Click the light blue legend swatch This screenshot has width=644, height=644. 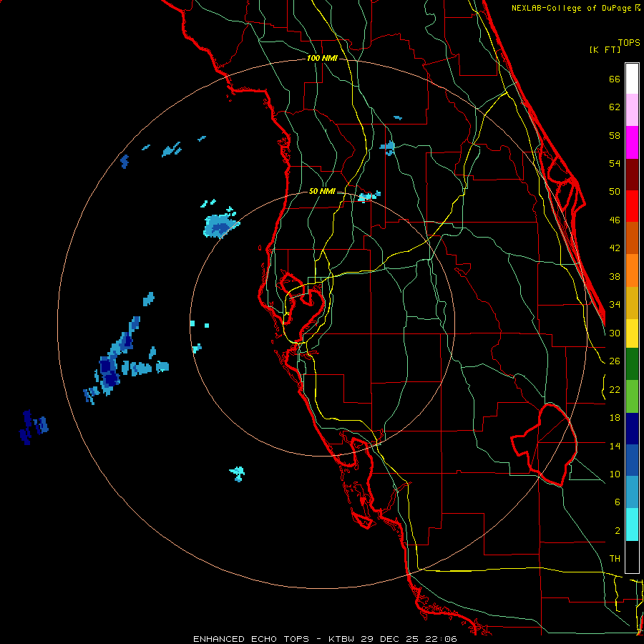click(x=632, y=492)
